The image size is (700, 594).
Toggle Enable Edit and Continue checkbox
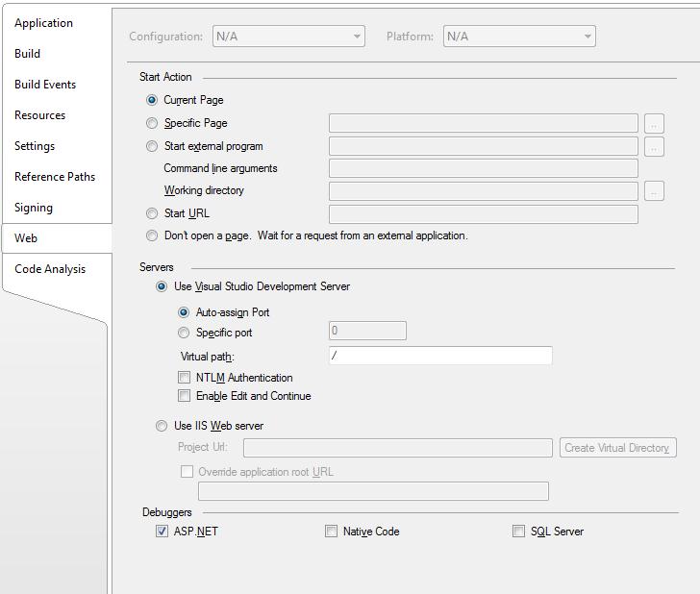click(x=184, y=395)
